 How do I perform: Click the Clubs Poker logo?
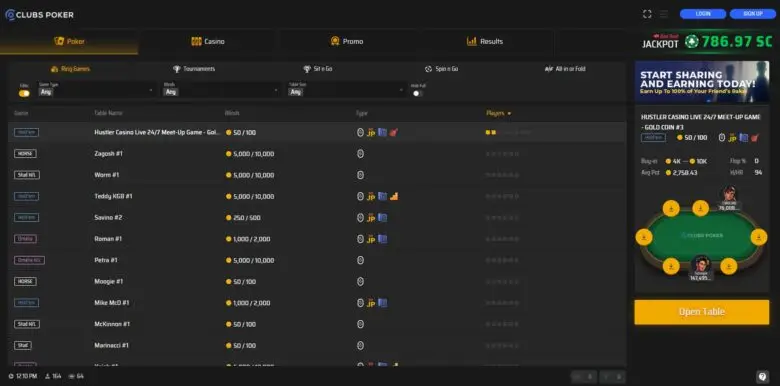39,15
